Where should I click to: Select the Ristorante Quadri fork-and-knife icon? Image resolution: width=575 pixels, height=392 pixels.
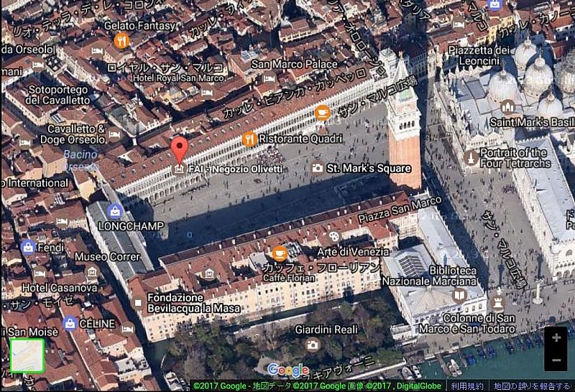click(249, 139)
